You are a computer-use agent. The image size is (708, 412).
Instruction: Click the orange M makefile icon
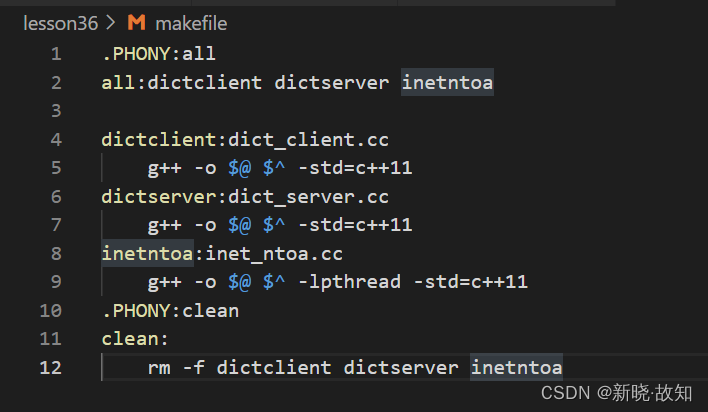coord(137,22)
